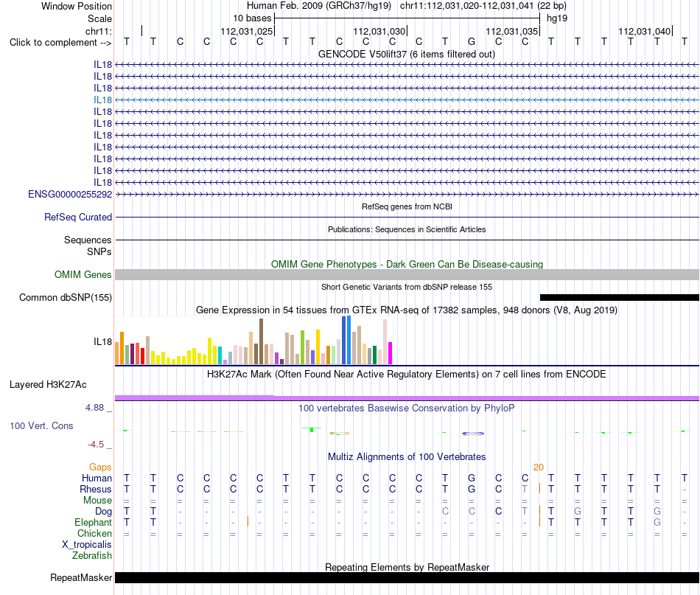700x595 pixels.
Task: Click the X_tropicalis alignment row label
Action: point(87,545)
